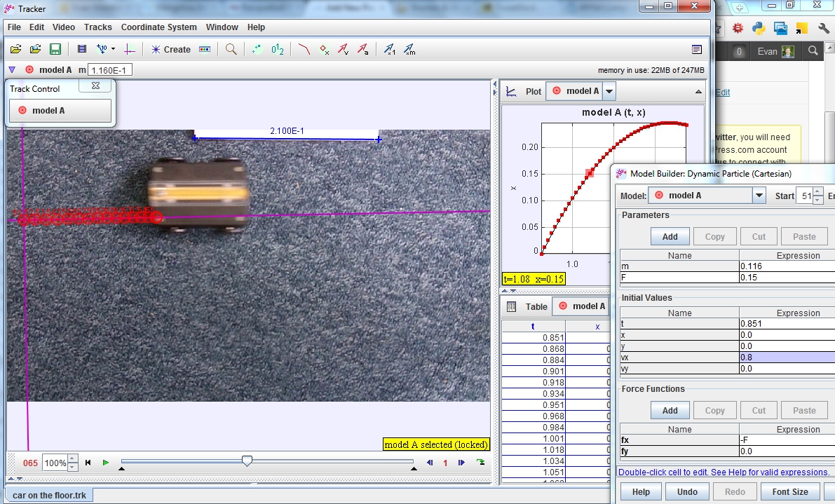The height and width of the screenshot is (504, 835).
Task: Save the Tracker project
Action: (x=55, y=49)
